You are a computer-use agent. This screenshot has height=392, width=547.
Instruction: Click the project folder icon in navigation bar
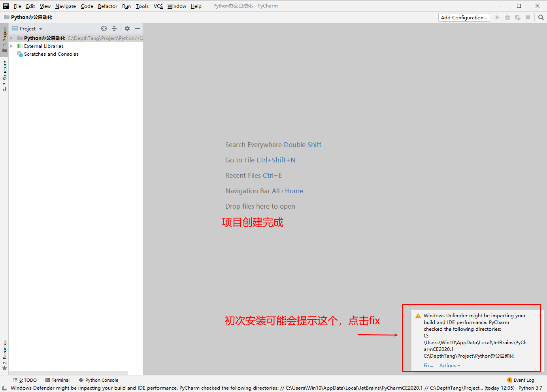pyautogui.click(x=7, y=17)
